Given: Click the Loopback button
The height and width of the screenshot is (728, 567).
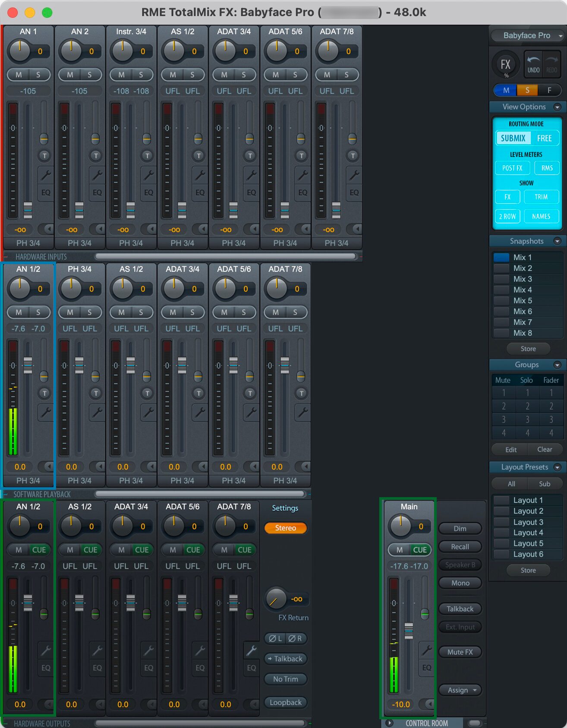Looking at the screenshot, I should 285,703.
